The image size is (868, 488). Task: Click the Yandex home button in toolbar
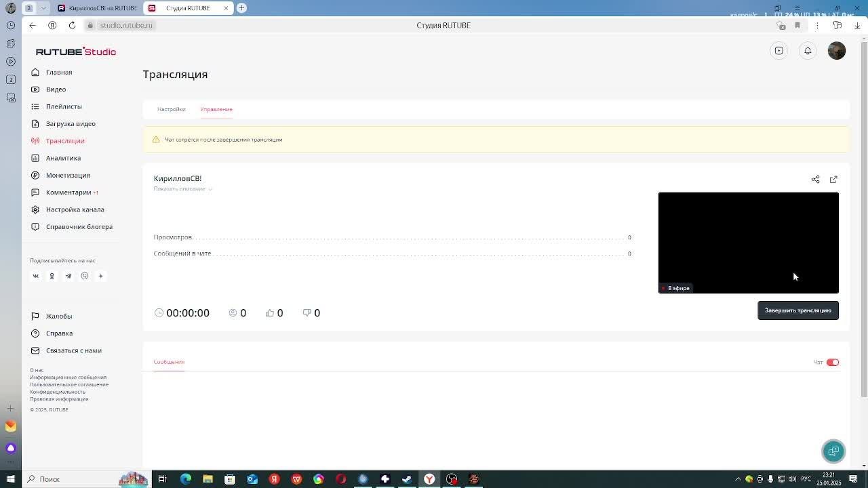pyautogui.click(x=52, y=25)
